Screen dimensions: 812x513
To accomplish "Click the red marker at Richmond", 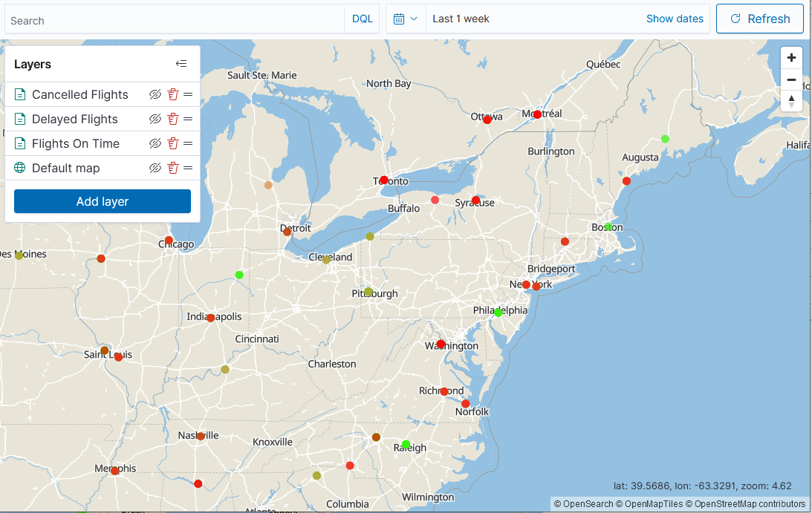I will 444,392.
